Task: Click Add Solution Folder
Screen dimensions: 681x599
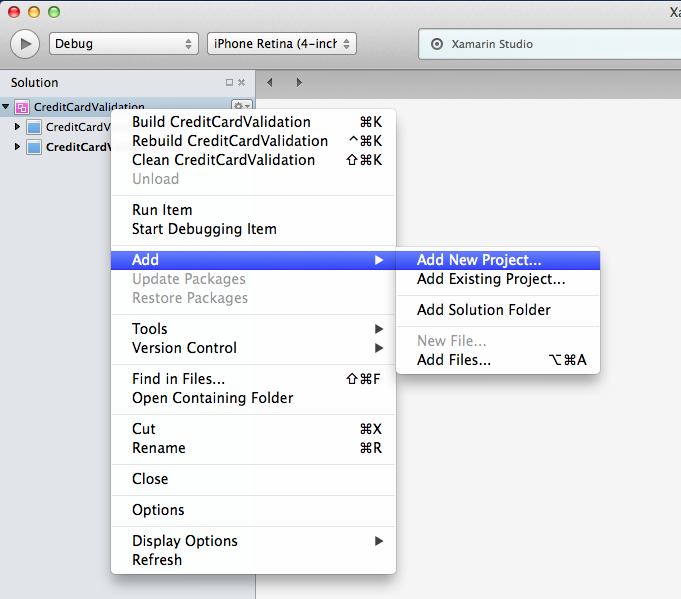Action: (483, 310)
